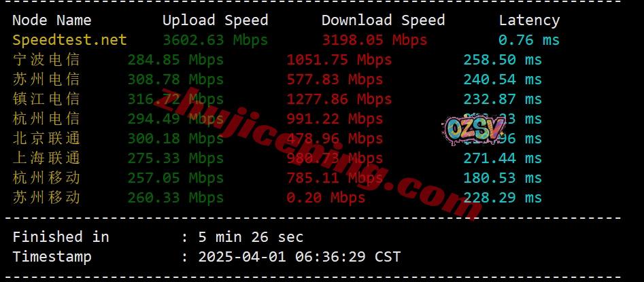This screenshot has width=644, height=282.
Task: Click the 北京联通 node label
Action: click(x=46, y=139)
